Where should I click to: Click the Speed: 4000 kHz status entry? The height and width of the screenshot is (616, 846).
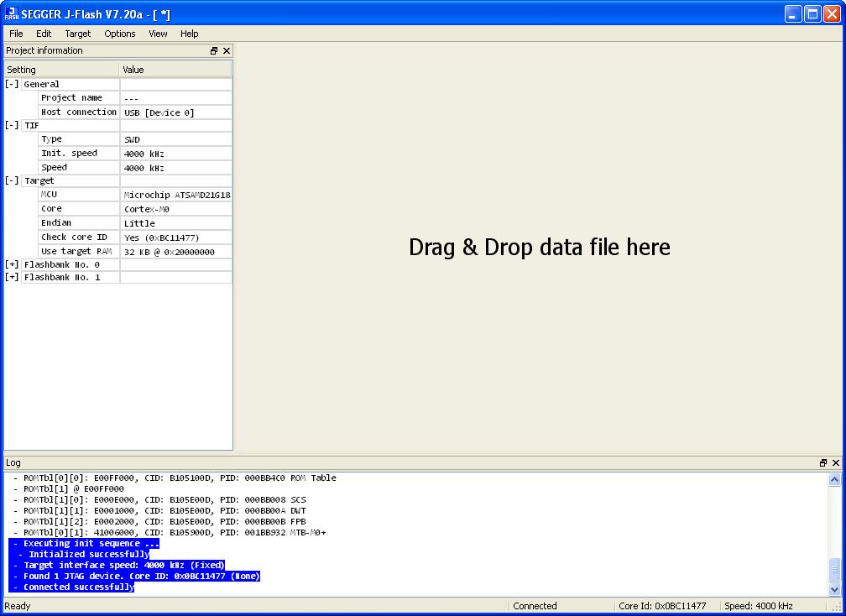[x=758, y=606]
